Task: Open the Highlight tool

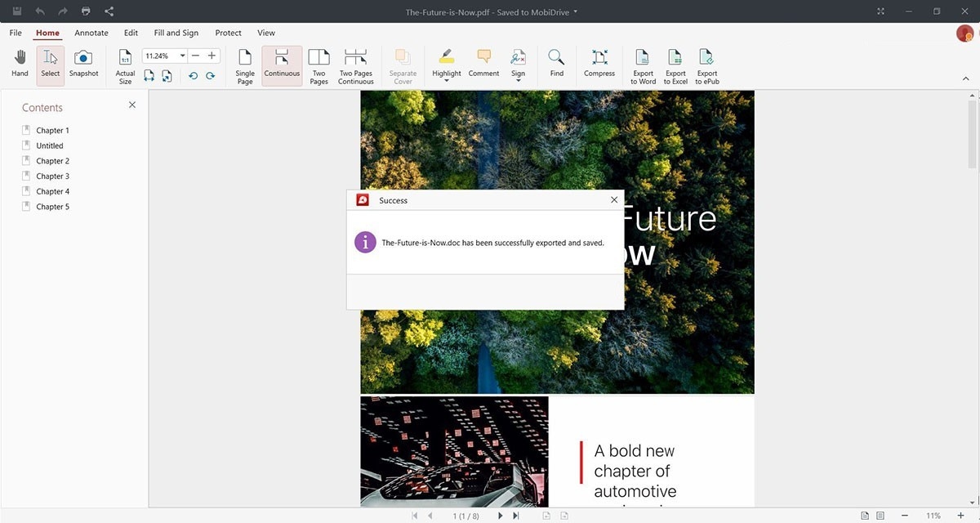Action: click(447, 62)
